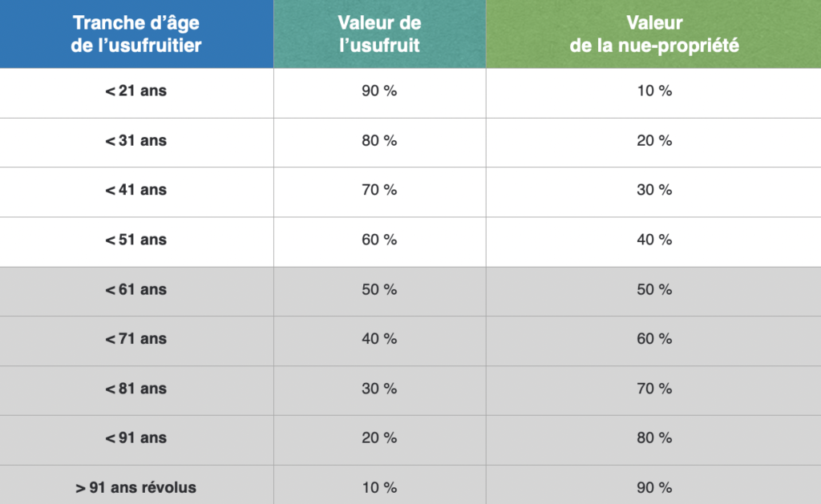Click the "Valeur de la nue-propriété" header
Image resolution: width=821 pixels, height=504 pixels.
[x=653, y=34]
